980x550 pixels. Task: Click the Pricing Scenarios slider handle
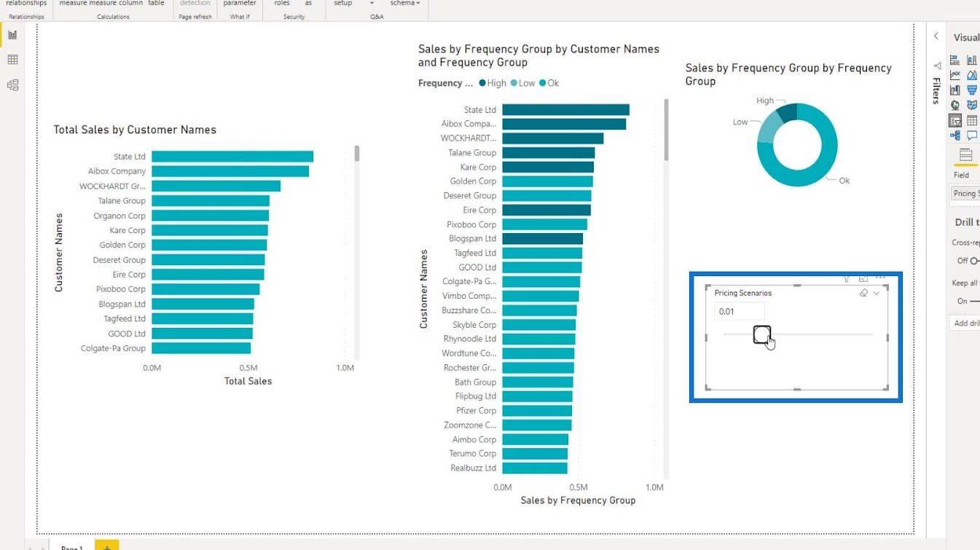click(x=761, y=334)
